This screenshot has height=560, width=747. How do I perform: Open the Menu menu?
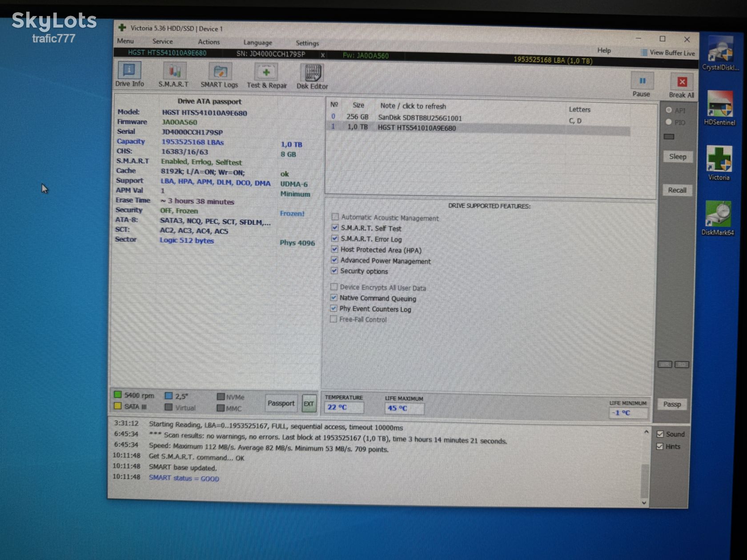tap(125, 41)
